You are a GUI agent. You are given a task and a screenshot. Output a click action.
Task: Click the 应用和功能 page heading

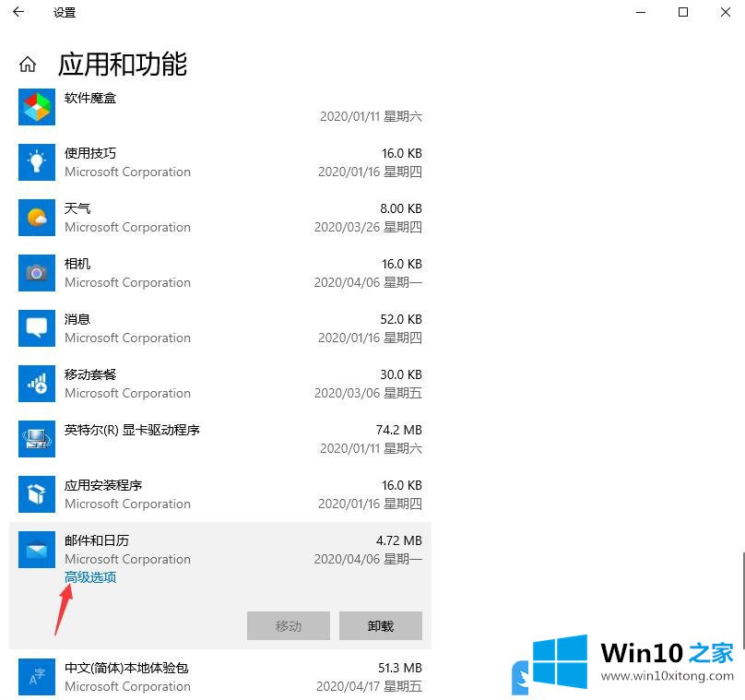123,65
